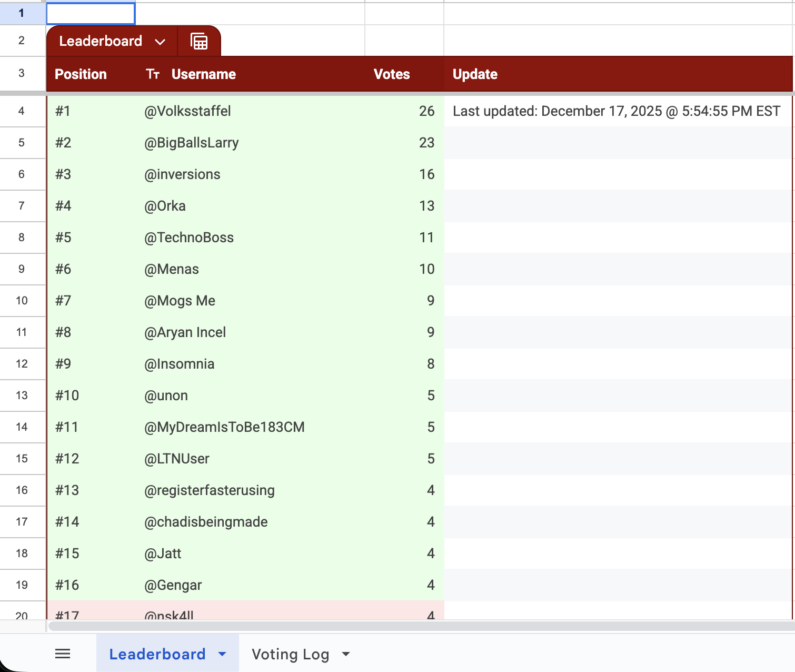Click the vote count 16 for @inversions
The width and height of the screenshot is (795, 672).
coord(426,174)
